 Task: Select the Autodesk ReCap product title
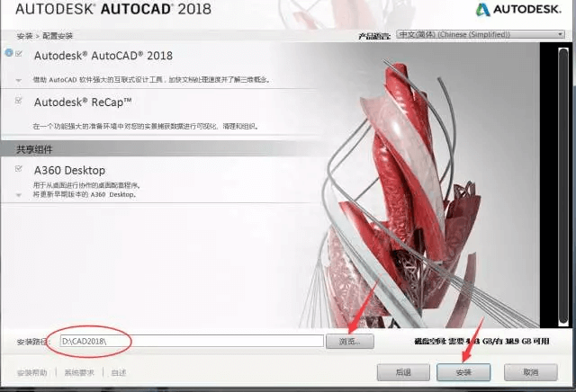coord(83,102)
